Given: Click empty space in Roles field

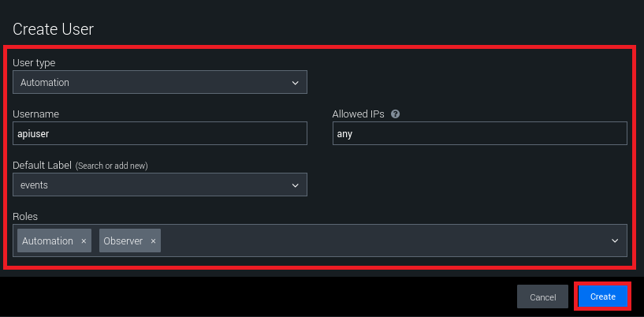Looking at the screenshot, I should pos(378,241).
